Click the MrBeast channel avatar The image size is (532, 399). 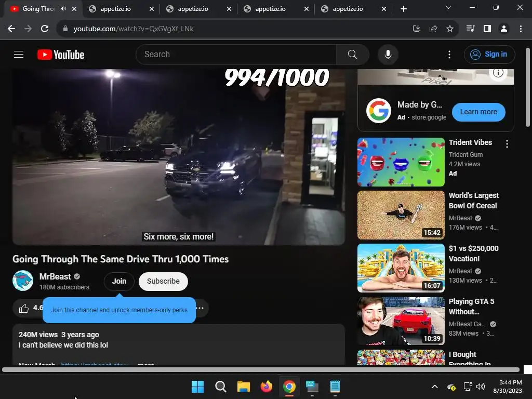[x=23, y=281]
